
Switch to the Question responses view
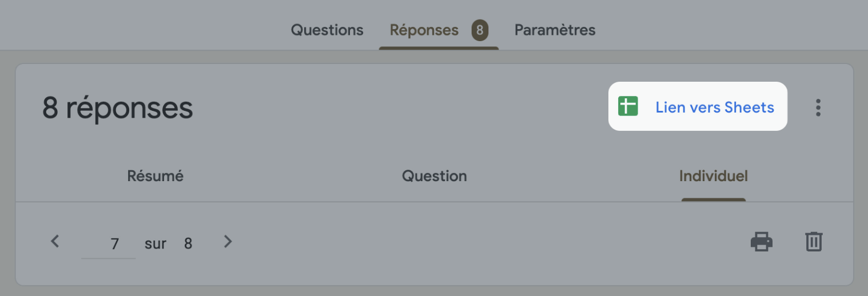(x=434, y=176)
